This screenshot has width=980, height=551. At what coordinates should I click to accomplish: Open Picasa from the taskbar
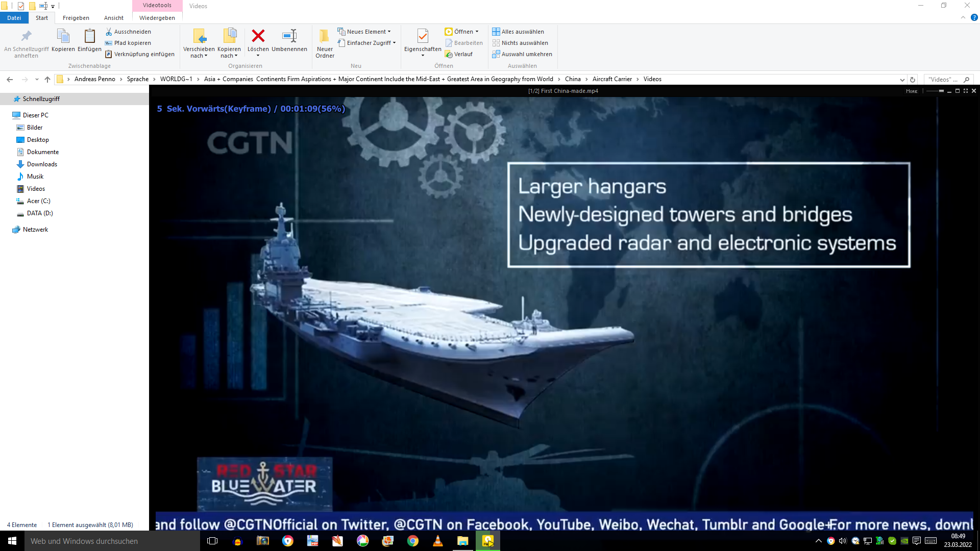pyautogui.click(x=362, y=541)
